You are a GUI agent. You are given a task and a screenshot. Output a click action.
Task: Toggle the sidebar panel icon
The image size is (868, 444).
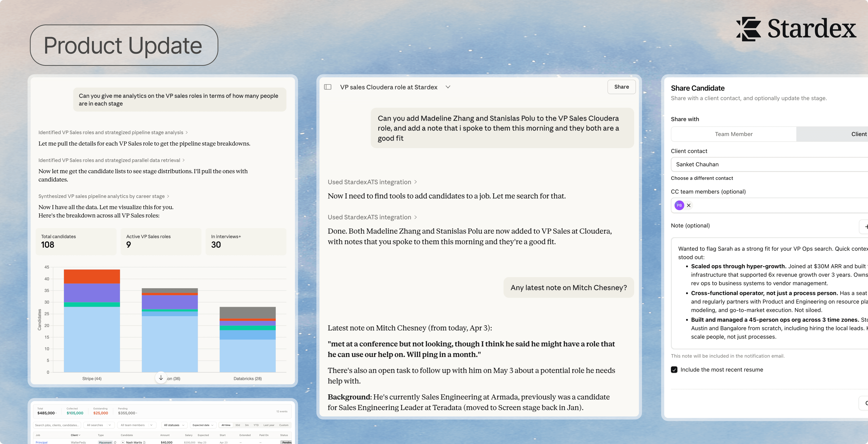(328, 87)
